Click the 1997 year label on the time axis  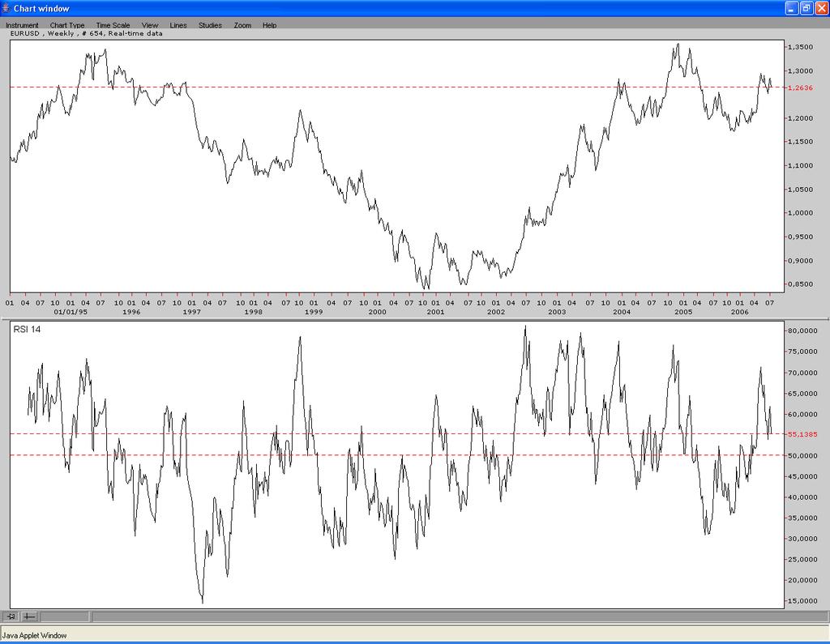[191, 312]
